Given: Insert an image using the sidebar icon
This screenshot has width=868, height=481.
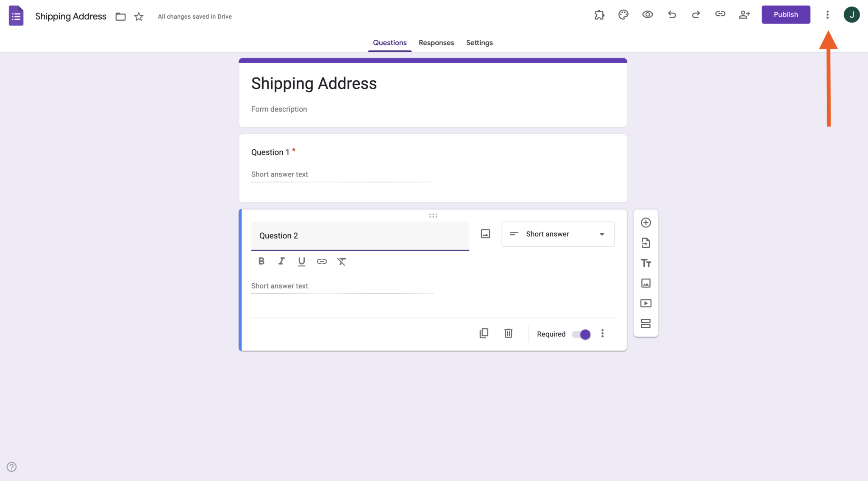Looking at the screenshot, I should [x=645, y=283].
